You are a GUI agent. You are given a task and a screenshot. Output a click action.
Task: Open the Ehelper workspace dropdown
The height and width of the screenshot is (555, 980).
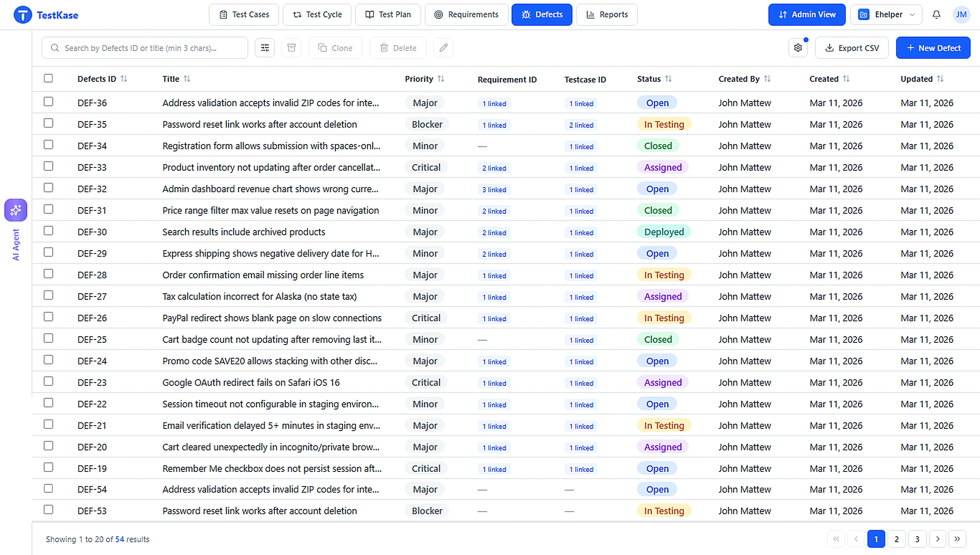(x=886, y=14)
